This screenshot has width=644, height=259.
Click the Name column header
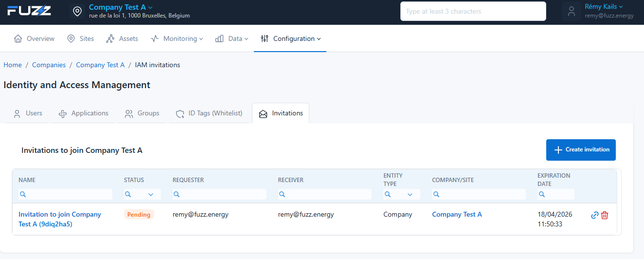coord(27,180)
